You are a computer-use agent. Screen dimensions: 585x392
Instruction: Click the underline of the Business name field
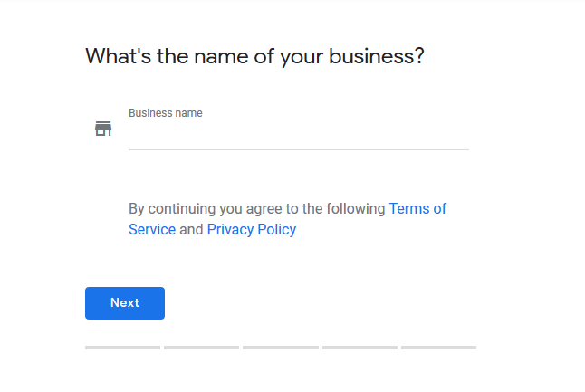click(299, 149)
